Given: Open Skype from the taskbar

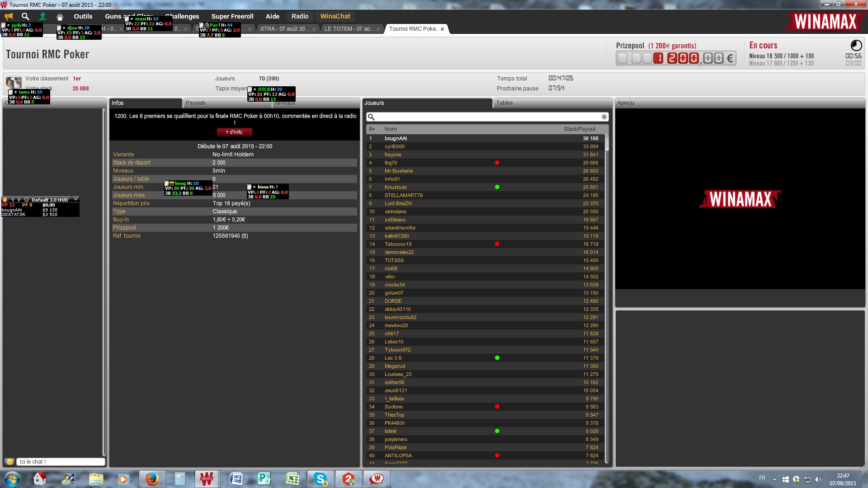Looking at the screenshot, I should click(321, 479).
